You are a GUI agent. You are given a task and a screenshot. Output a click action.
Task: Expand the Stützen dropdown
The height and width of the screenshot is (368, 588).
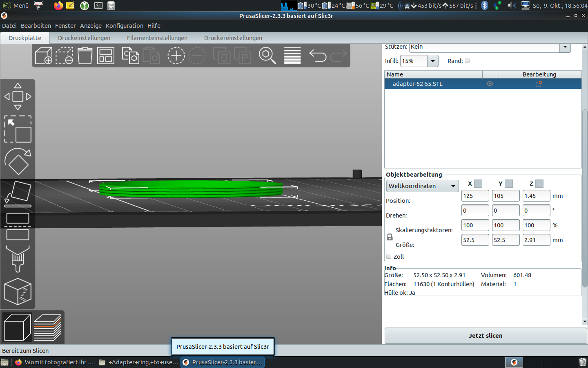[x=565, y=47]
